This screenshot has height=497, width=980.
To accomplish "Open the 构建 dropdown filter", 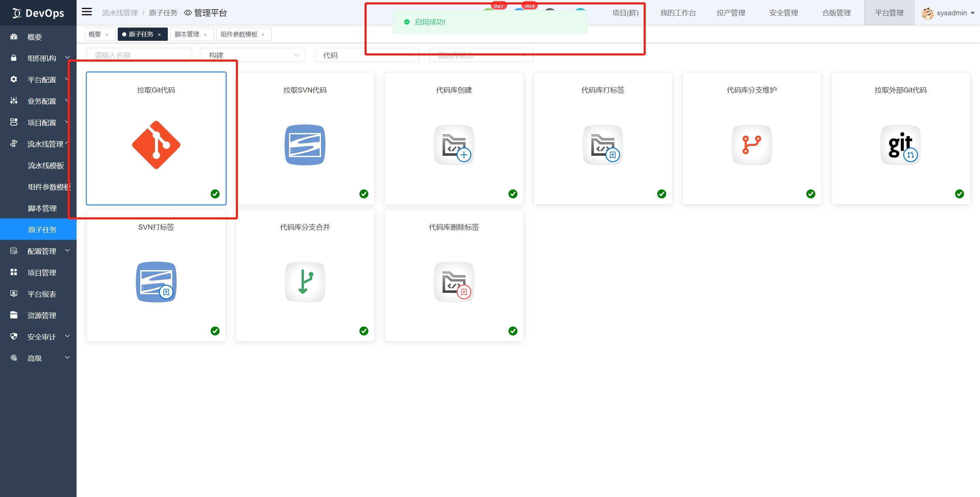I will pyautogui.click(x=253, y=55).
